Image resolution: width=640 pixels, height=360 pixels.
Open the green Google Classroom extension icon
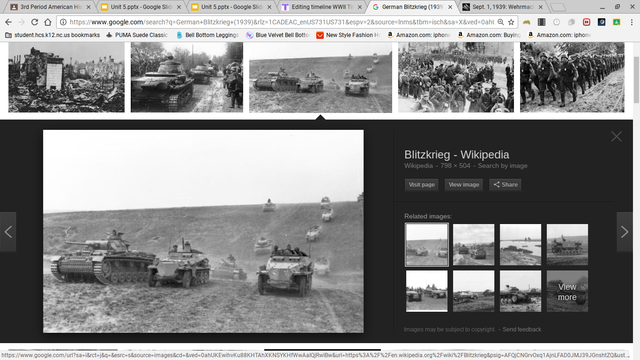[616, 22]
